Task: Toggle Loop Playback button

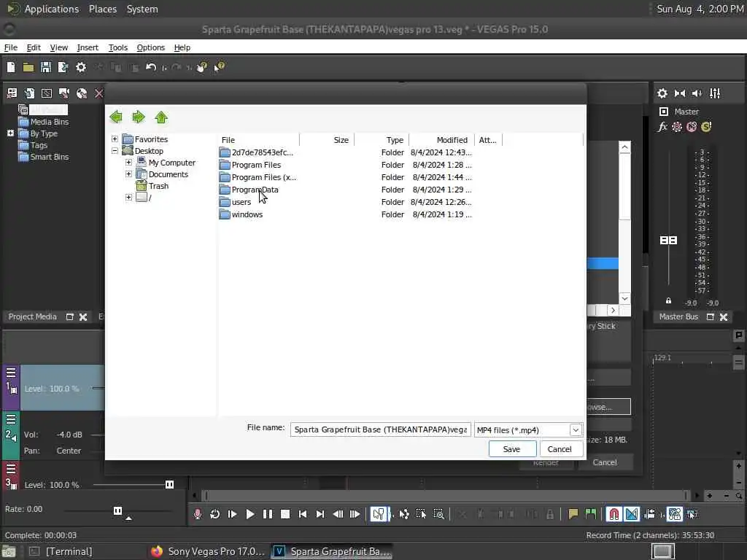Action: (x=215, y=514)
